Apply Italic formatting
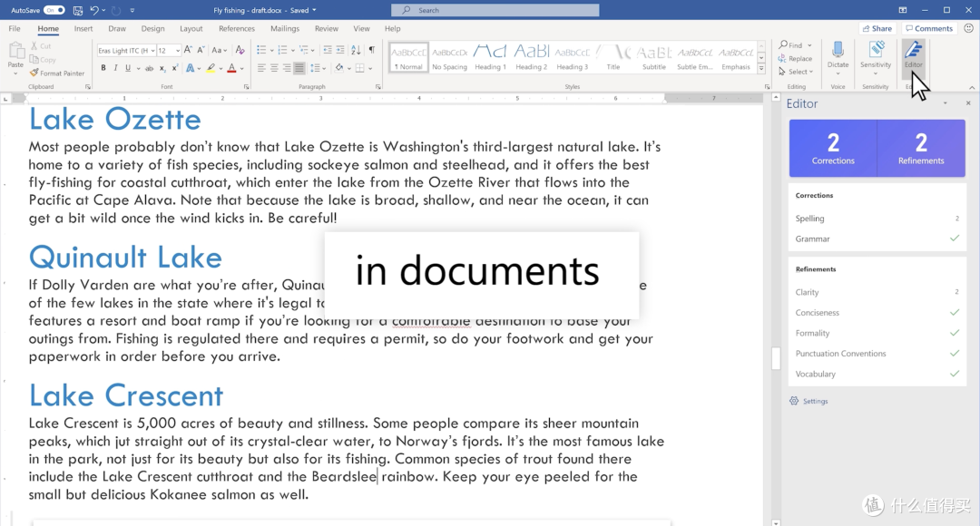The width and height of the screenshot is (980, 526). 115,68
